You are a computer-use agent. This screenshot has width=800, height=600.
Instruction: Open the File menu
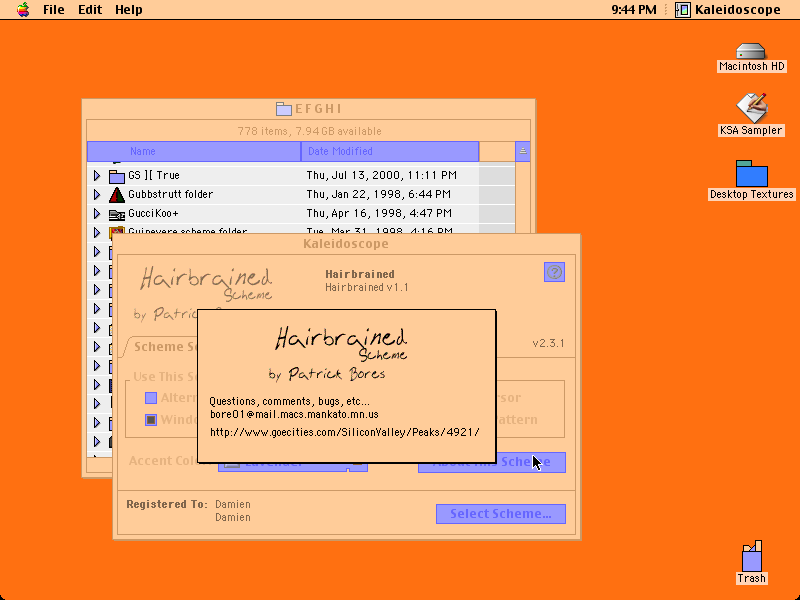54,10
